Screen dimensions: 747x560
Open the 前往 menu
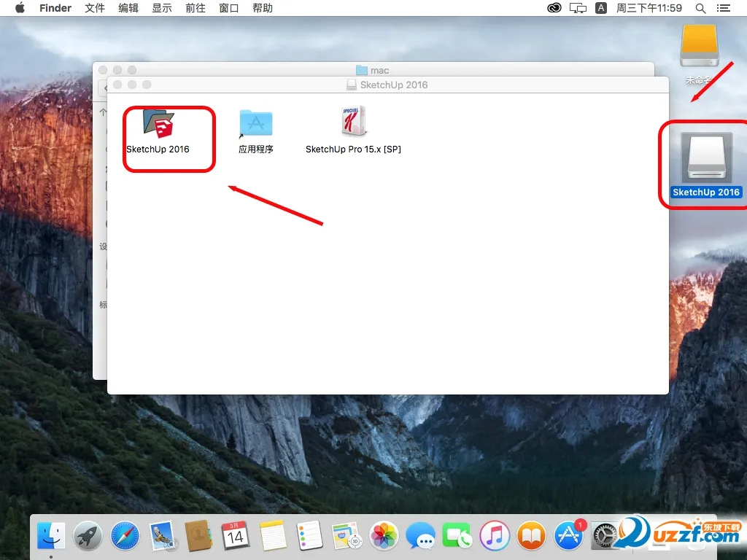click(x=196, y=8)
